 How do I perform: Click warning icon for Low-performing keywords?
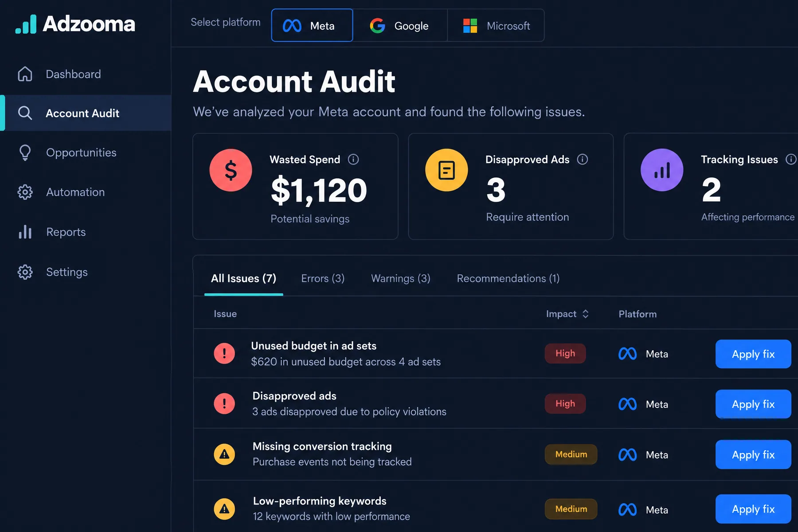pos(224,509)
